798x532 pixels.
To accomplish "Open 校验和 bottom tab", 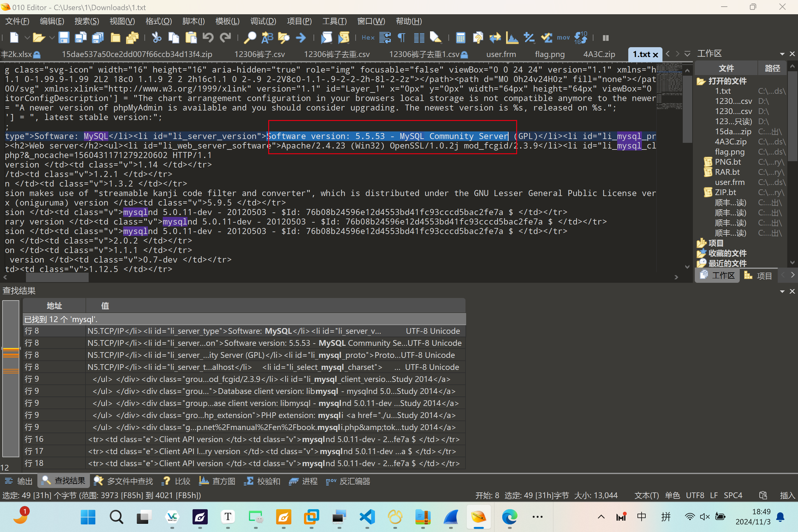I will click(x=262, y=481).
